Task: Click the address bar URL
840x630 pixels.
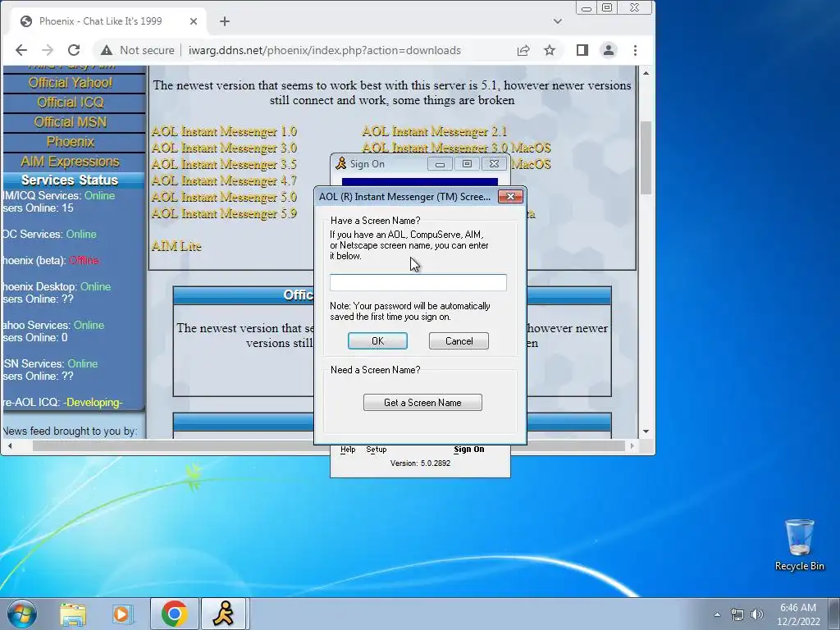Action: pyautogui.click(x=325, y=50)
